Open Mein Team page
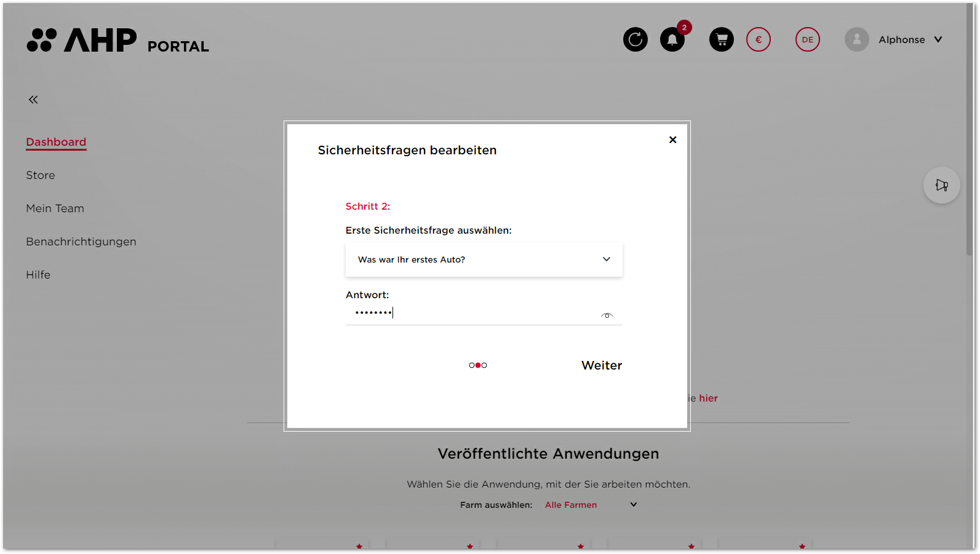 point(55,208)
